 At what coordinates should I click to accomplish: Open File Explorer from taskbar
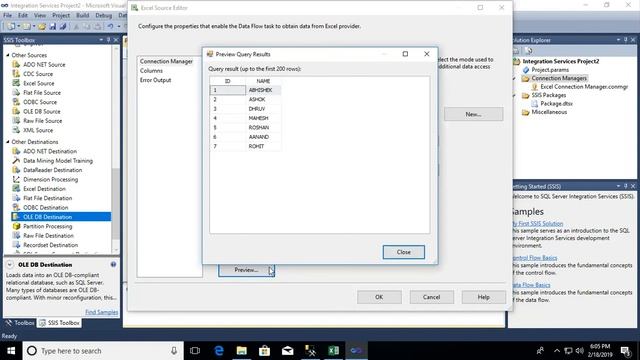(x=242, y=351)
